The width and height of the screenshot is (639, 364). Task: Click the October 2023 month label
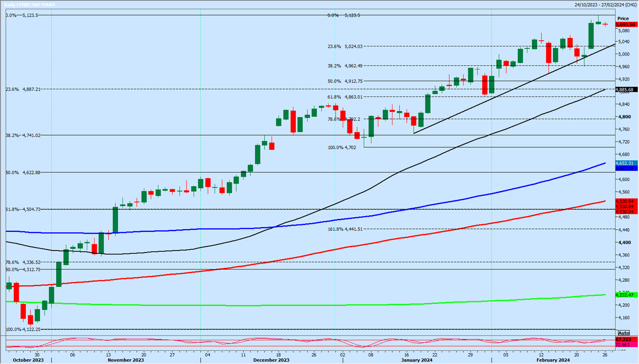click(x=28, y=360)
